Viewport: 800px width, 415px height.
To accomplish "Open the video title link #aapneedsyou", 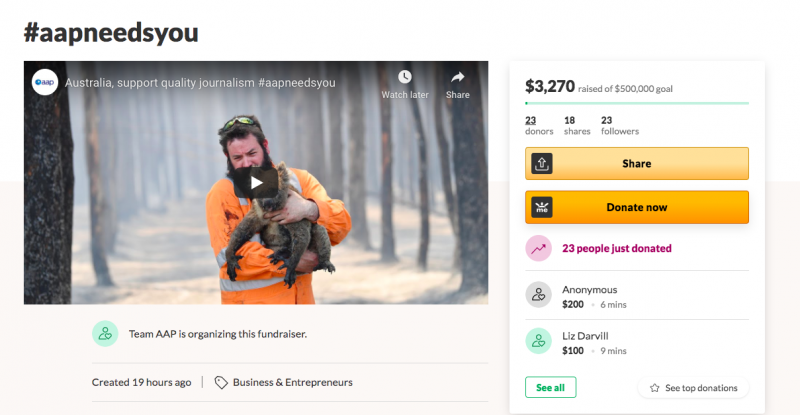I will [x=200, y=82].
